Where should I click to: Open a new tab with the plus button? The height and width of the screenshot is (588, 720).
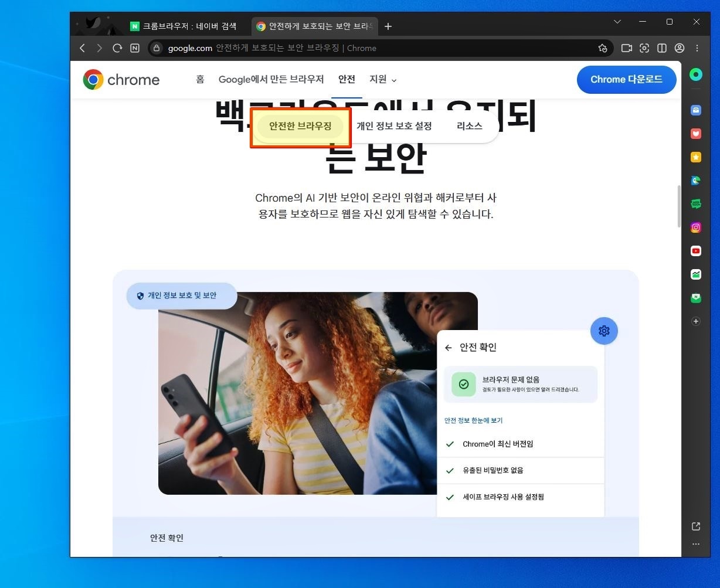coord(388,26)
